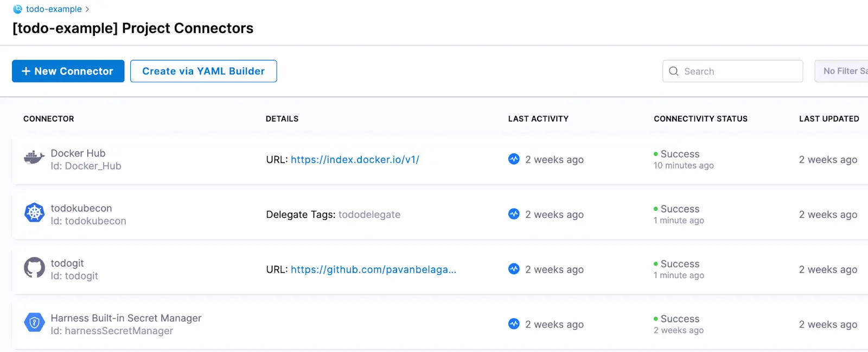The image size is (868, 352).
Task: Click the magnifier icon in search box
Action: [x=674, y=71]
